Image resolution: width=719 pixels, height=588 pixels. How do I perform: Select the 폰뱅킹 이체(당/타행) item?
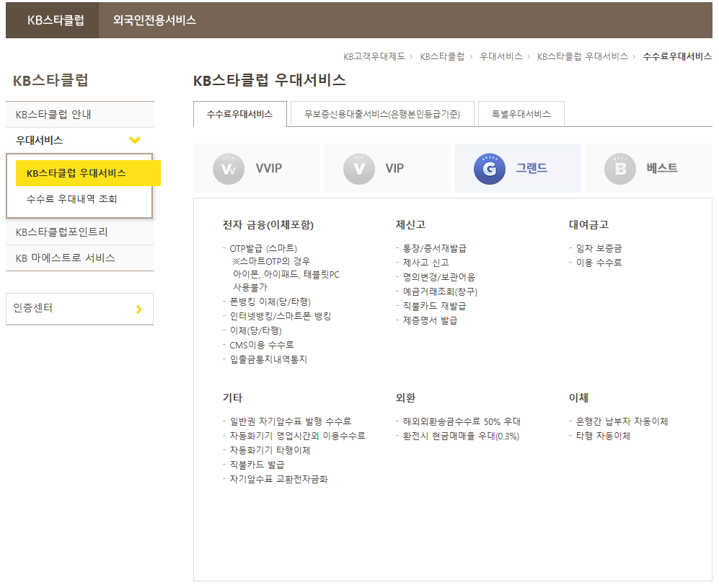click(x=270, y=302)
